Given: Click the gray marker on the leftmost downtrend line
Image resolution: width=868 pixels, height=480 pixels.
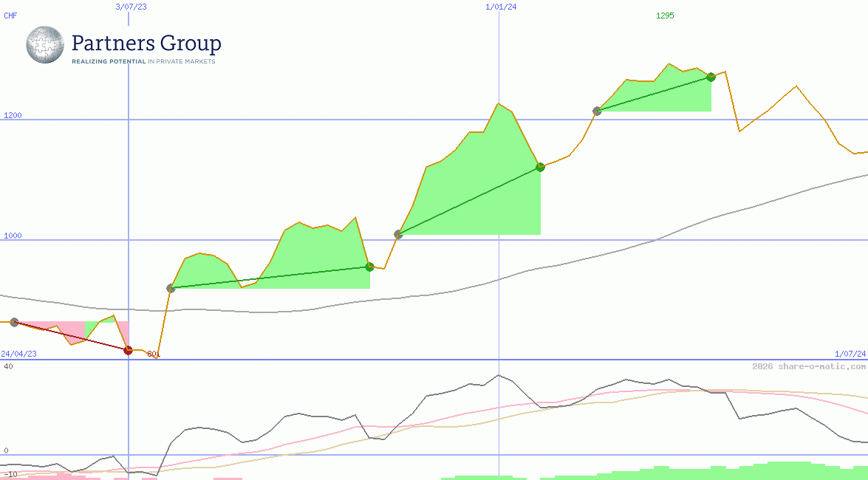Looking at the screenshot, I should [x=13, y=321].
